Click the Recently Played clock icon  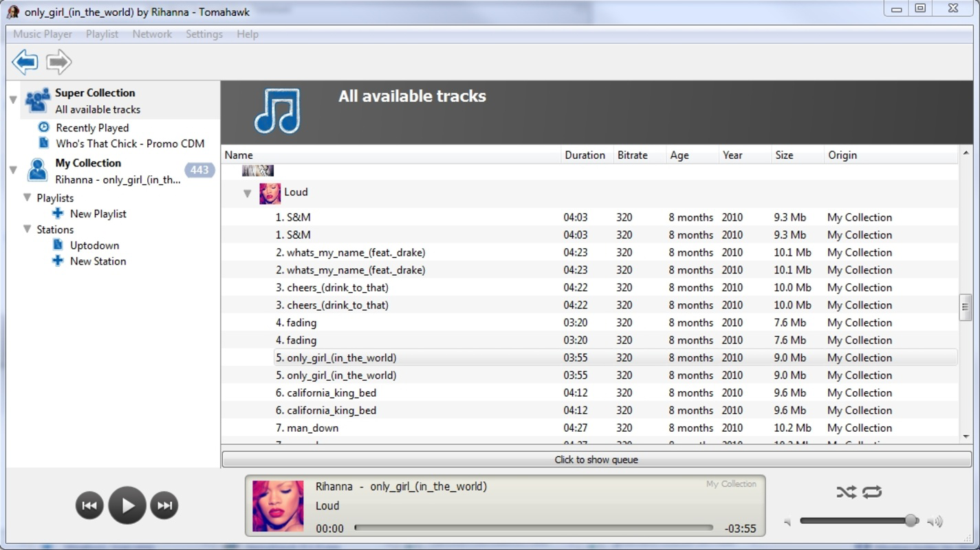44,127
